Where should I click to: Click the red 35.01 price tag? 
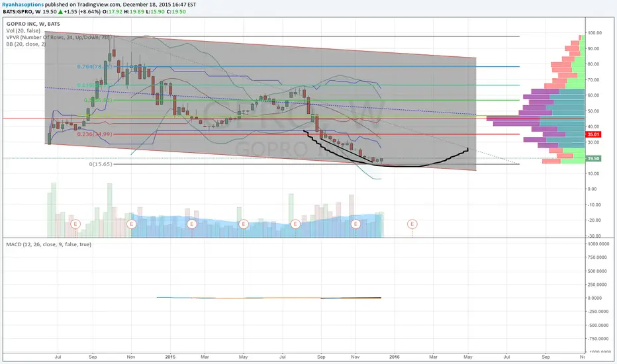pos(593,134)
